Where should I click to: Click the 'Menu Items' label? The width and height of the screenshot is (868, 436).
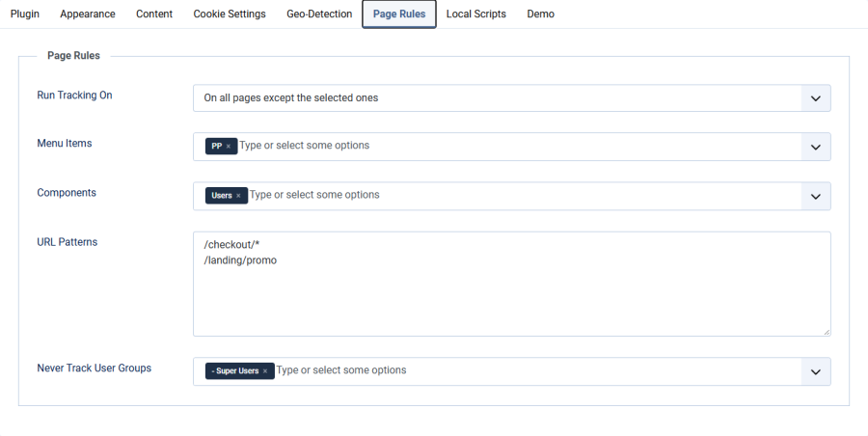[65, 144]
